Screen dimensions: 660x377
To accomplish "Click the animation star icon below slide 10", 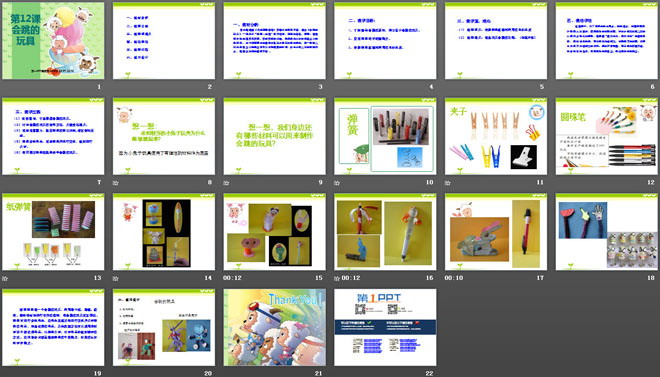I will tap(337, 183).
